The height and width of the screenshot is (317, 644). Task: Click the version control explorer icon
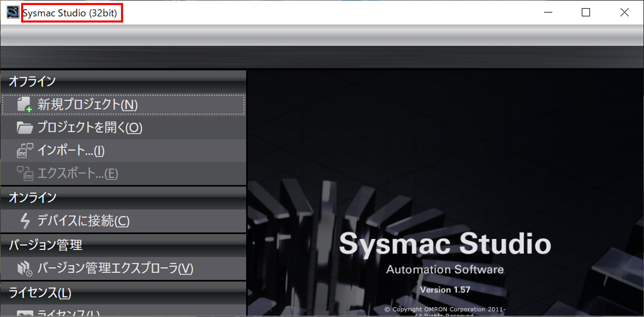point(24,268)
